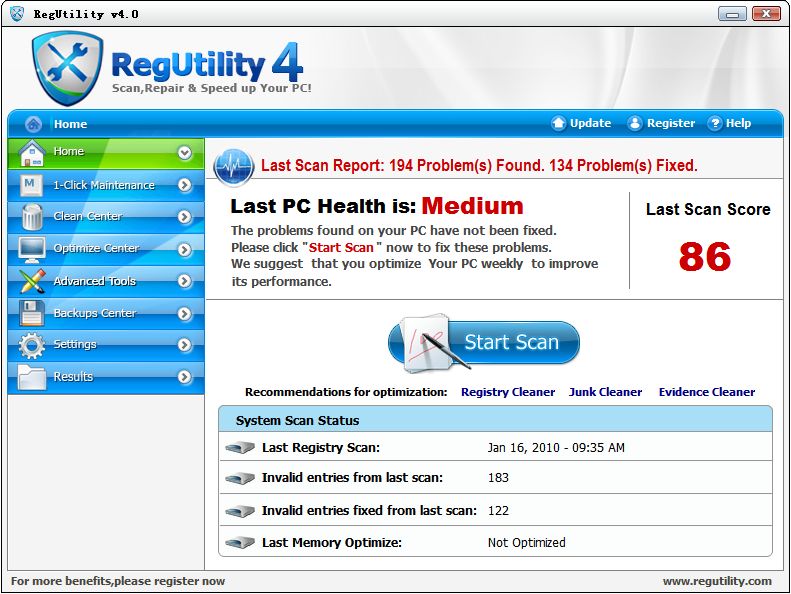
Task: Click the 1-Click Maintenance M icon
Action: pos(30,185)
